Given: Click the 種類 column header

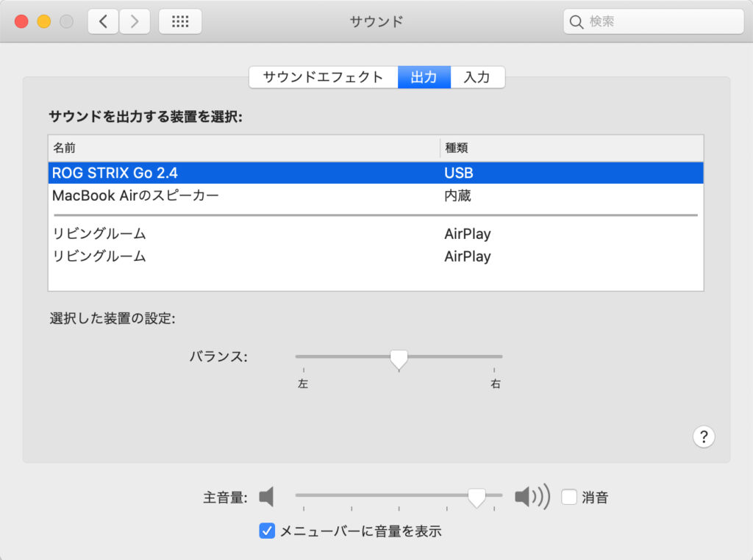Looking at the screenshot, I should pos(572,148).
